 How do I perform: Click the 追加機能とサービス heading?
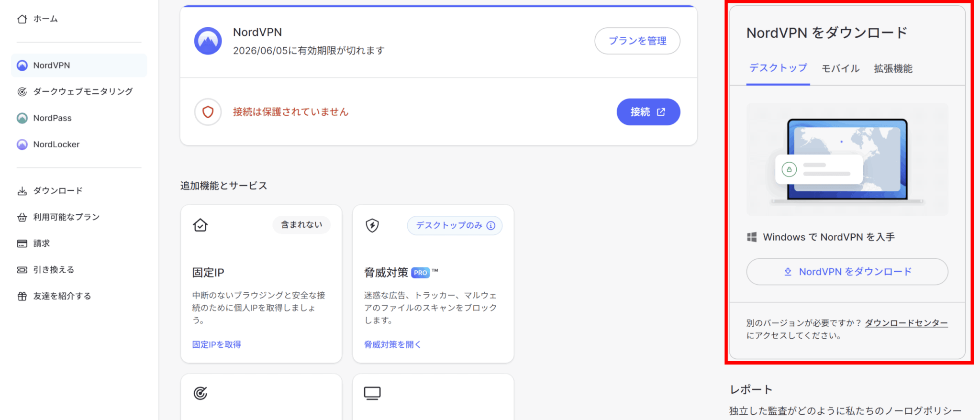click(224, 186)
